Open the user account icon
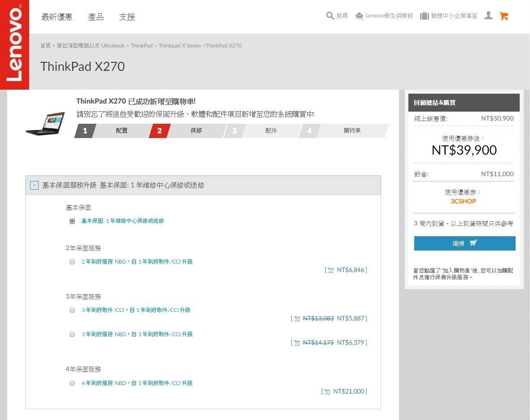Image resolution: width=530 pixels, height=420 pixels. 488,16
